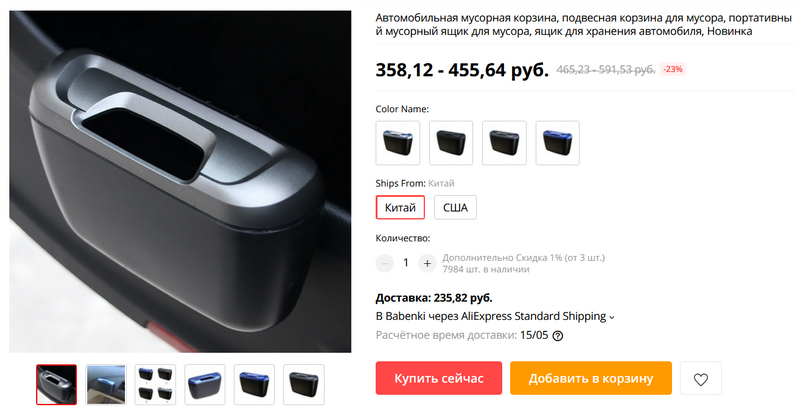This screenshot has width=800, height=409.
Task: View second thumbnail showing bin in car door
Action: coord(106,385)
